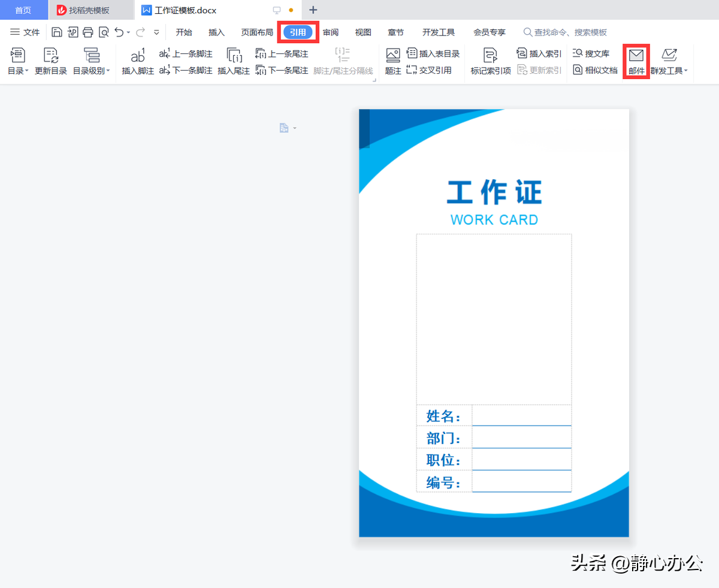Go to 上一条脚注 previous footnote
Screen dimensions: 719x588
(186, 54)
